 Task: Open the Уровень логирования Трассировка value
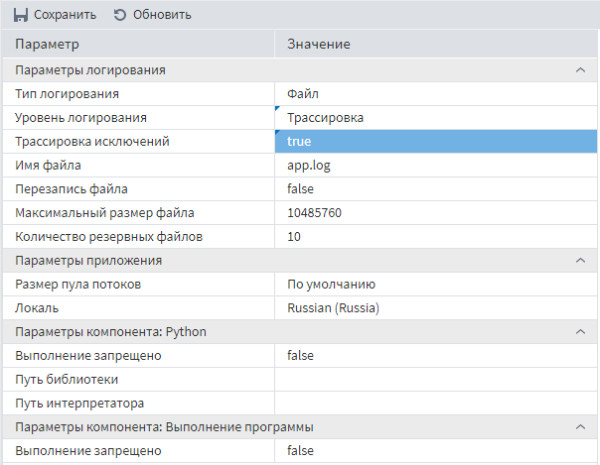(x=436, y=117)
